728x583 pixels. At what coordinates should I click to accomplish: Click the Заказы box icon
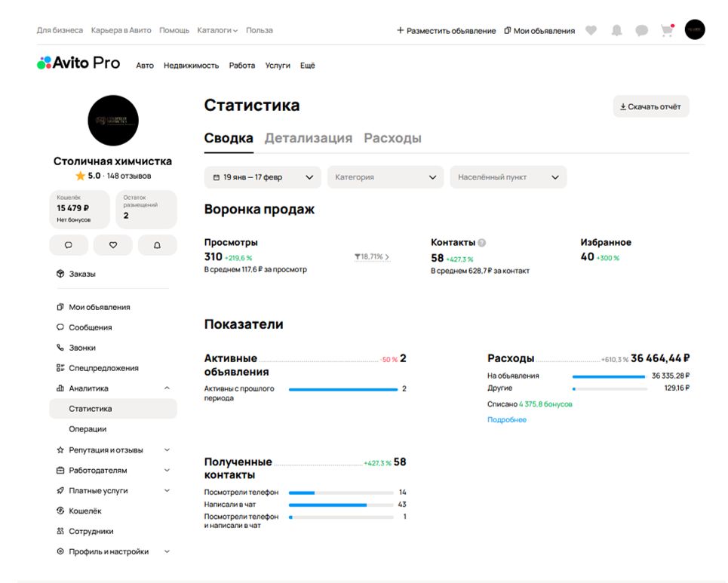click(x=60, y=274)
